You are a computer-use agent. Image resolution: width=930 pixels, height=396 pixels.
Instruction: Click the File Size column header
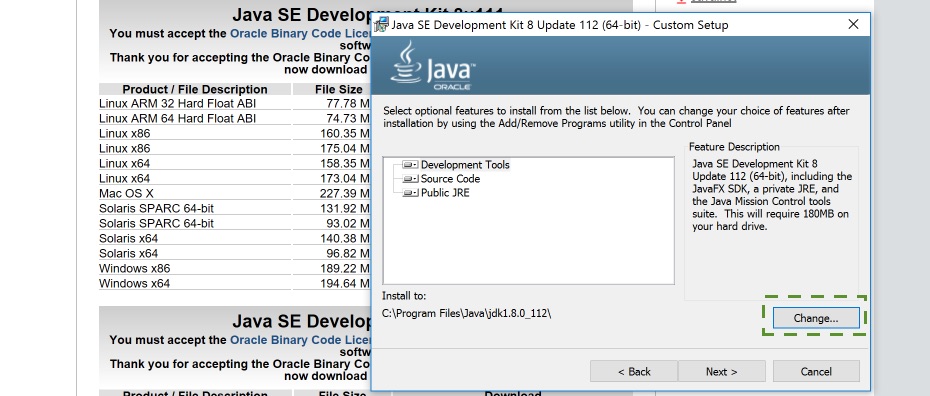pos(339,90)
